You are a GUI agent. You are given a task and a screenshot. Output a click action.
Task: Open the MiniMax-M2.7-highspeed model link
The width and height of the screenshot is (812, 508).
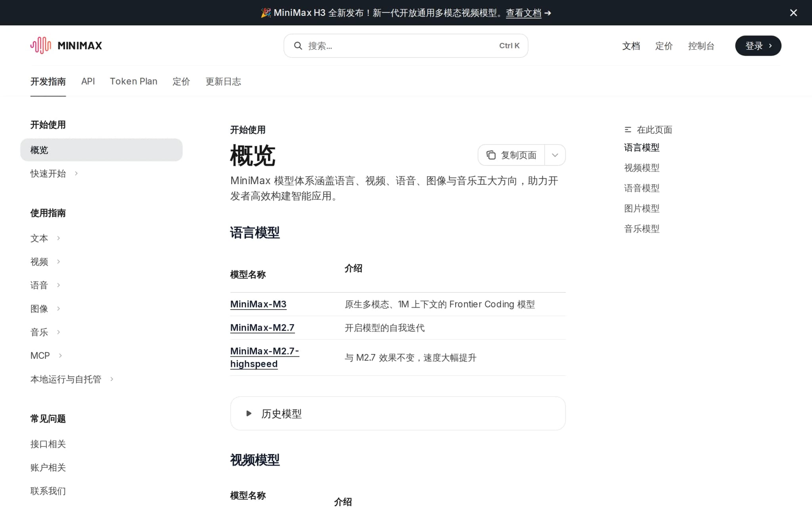tap(264, 357)
